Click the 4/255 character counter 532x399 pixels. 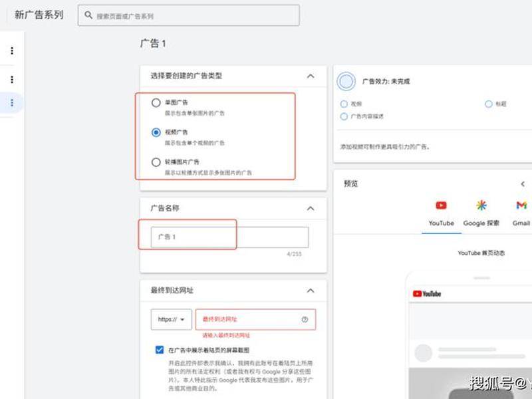tap(294, 254)
